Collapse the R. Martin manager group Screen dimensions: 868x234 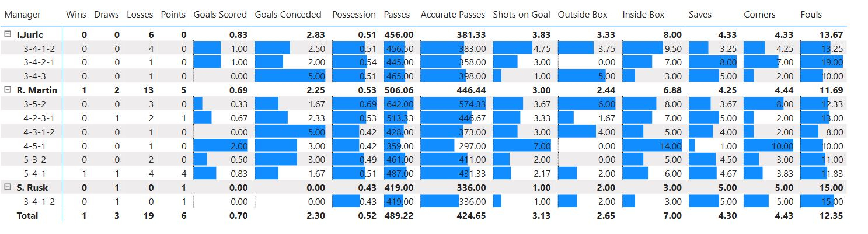pos(8,90)
